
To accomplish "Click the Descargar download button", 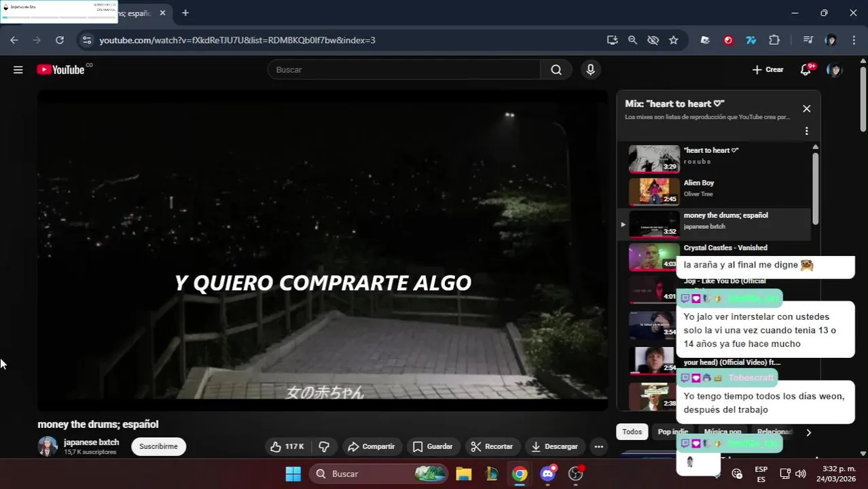I will (554, 446).
